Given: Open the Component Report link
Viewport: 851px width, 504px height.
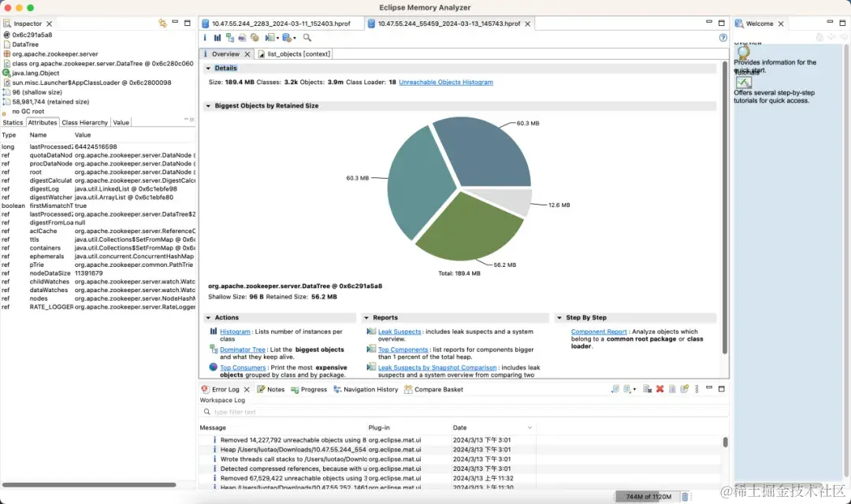Looking at the screenshot, I should pyautogui.click(x=599, y=332).
